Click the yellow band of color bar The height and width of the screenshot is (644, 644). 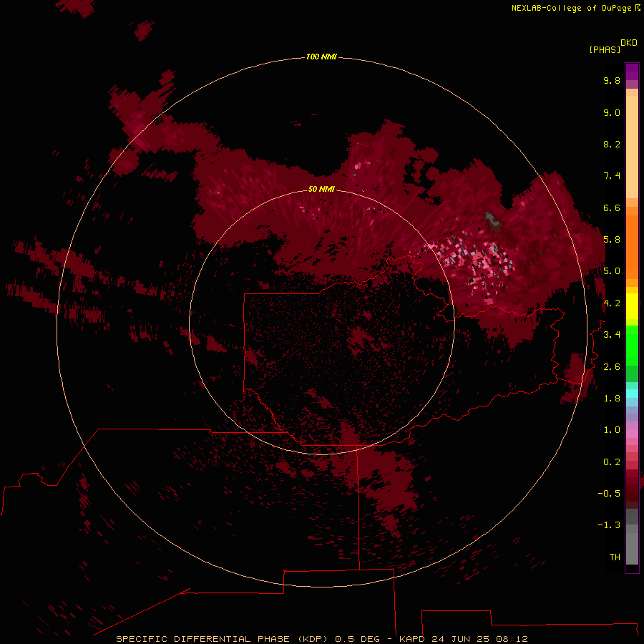[x=632, y=306]
